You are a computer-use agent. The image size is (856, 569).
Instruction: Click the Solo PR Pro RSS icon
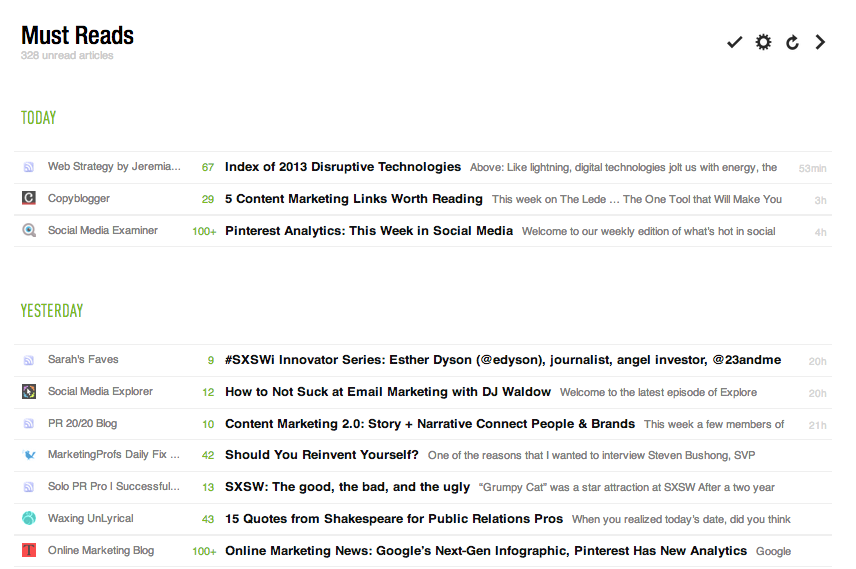coord(29,487)
